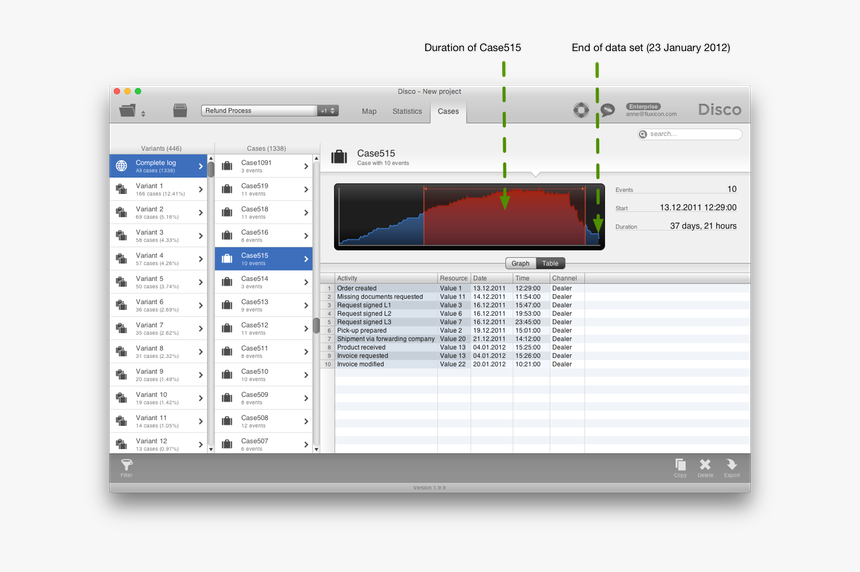Switch to the Map tab

(369, 111)
